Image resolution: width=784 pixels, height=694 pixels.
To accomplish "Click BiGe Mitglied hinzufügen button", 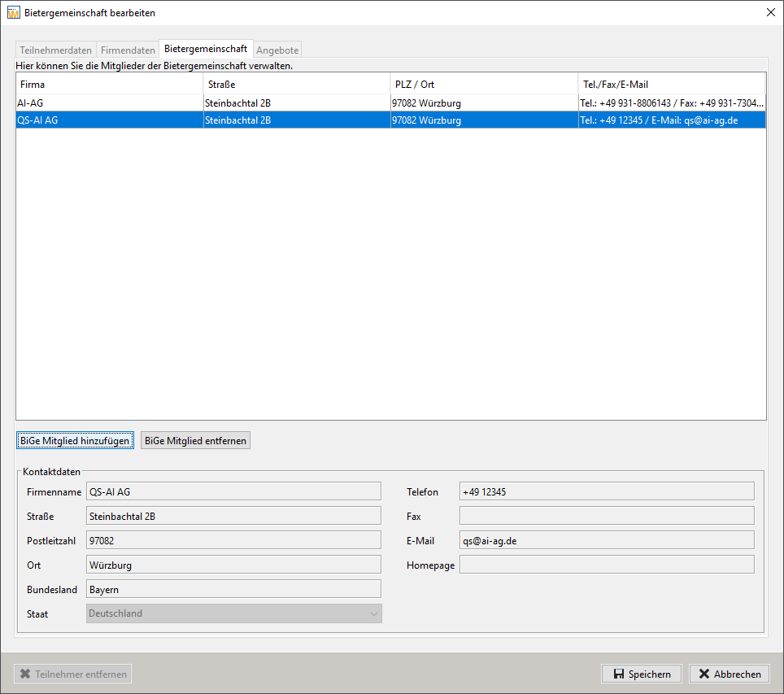I will point(75,440).
